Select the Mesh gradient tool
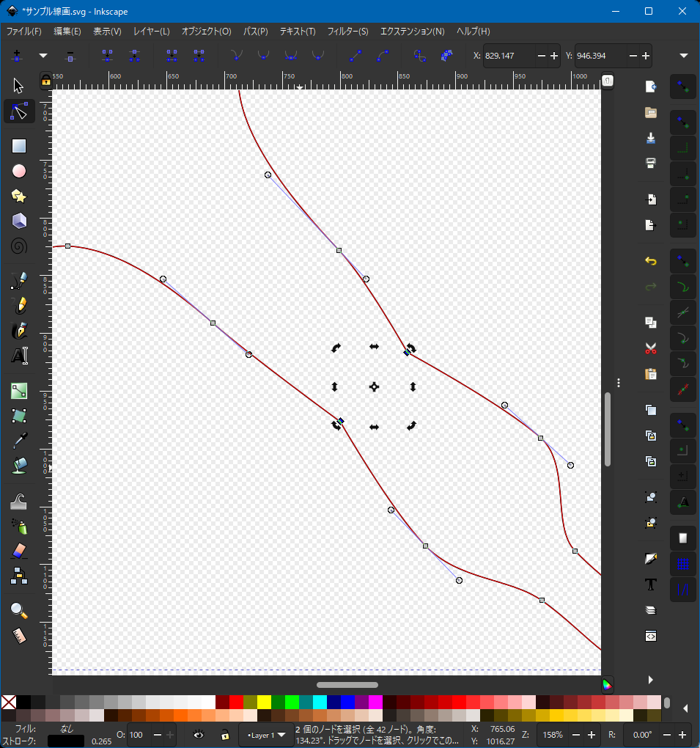Viewport: 700px width, 748px height. pyautogui.click(x=19, y=416)
